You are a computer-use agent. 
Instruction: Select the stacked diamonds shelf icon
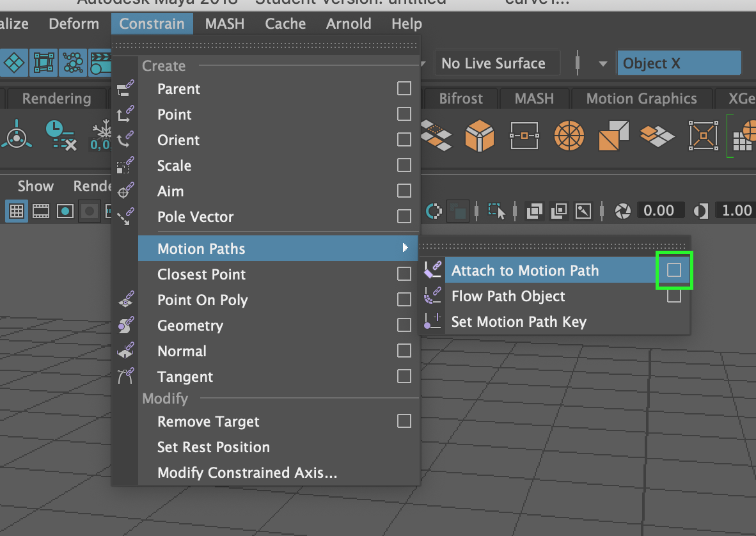pyautogui.click(x=658, y=136)
